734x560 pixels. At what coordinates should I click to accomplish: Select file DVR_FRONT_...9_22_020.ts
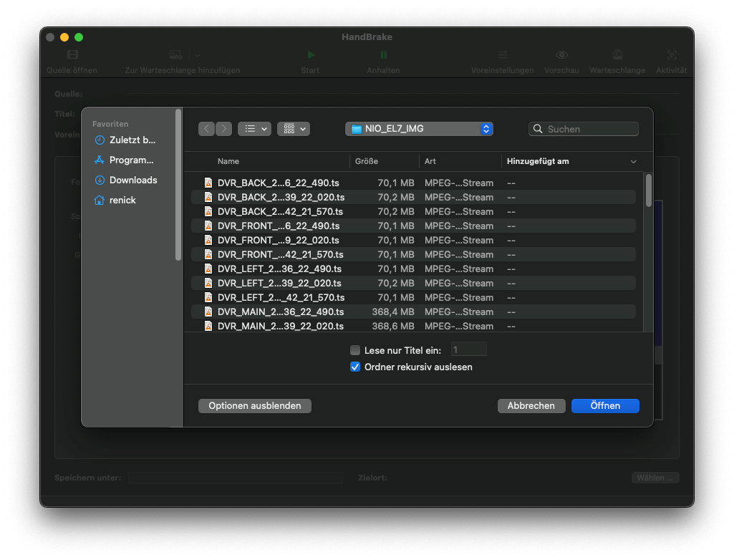click(x=413, y=240)
